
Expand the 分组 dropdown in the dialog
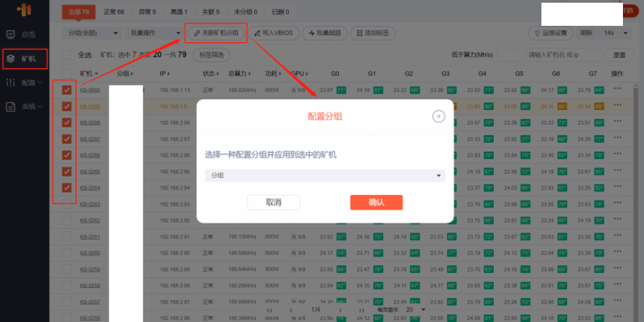pyautogui.click(x=325, y=175)
